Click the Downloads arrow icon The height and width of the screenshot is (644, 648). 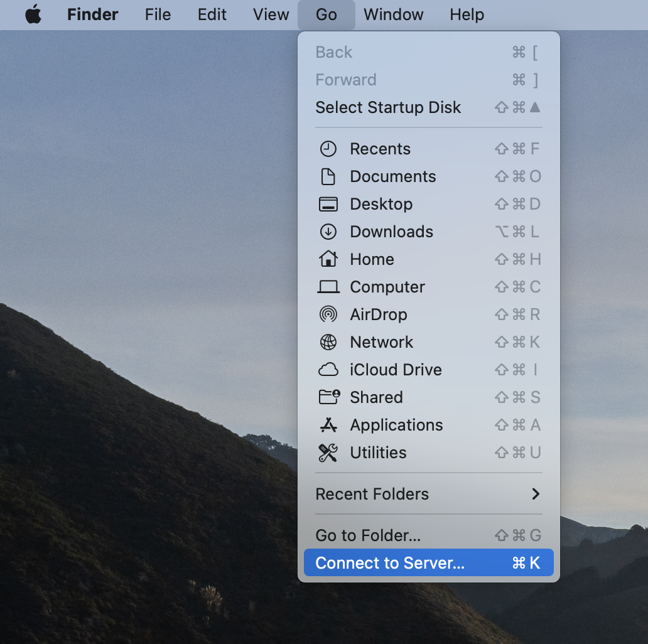pos(328,232)
